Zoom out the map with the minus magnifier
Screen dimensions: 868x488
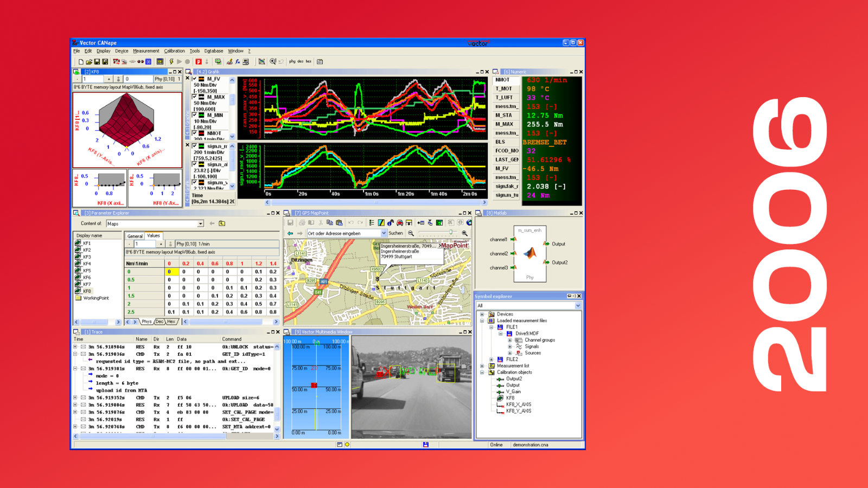[411, 233]
